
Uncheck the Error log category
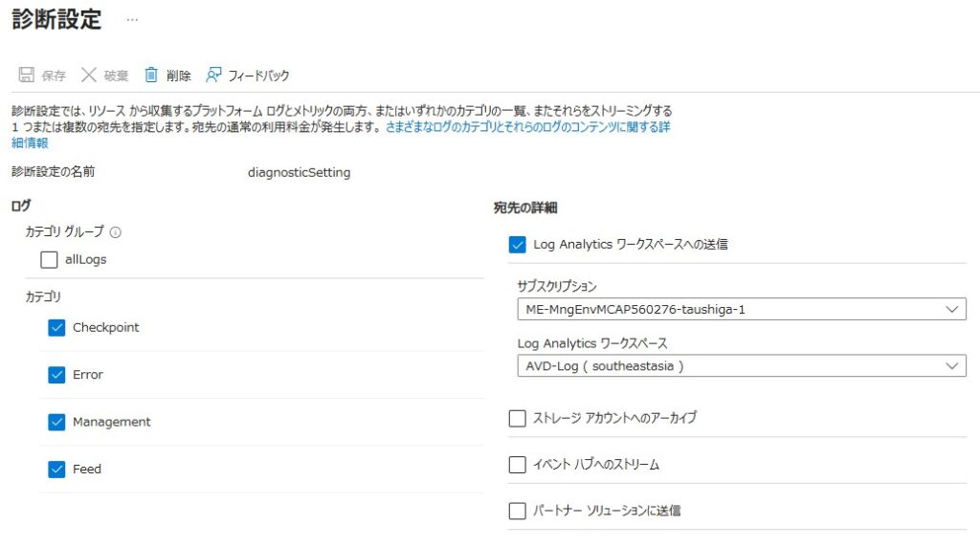pyautogui.click(x=56, y=375)
